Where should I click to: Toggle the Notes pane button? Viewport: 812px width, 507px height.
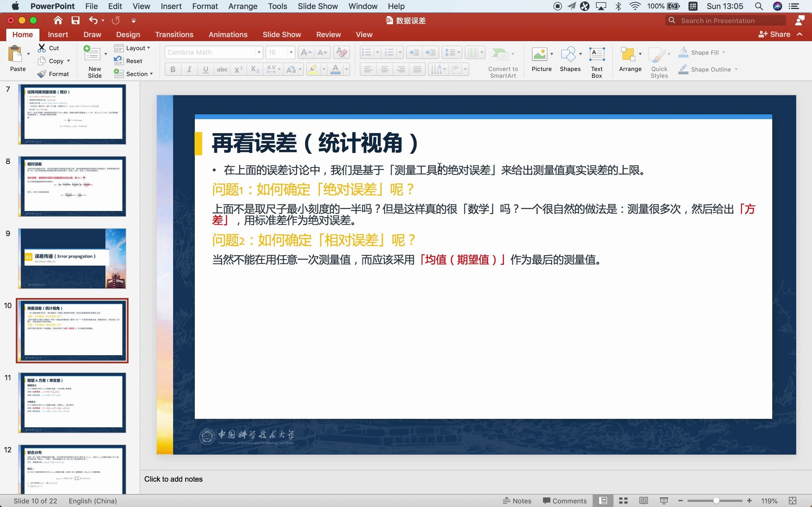pyautogui.click(x=517, y=501)
